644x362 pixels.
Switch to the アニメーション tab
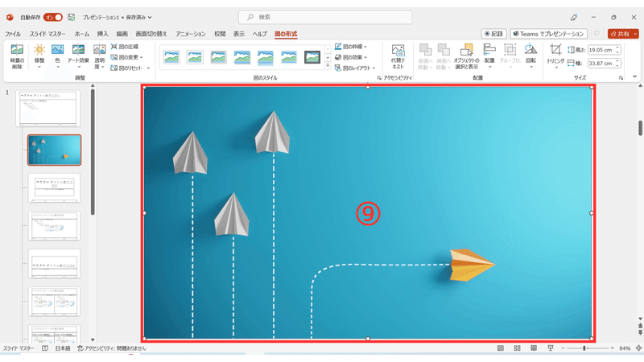click(x=191, y=34)
